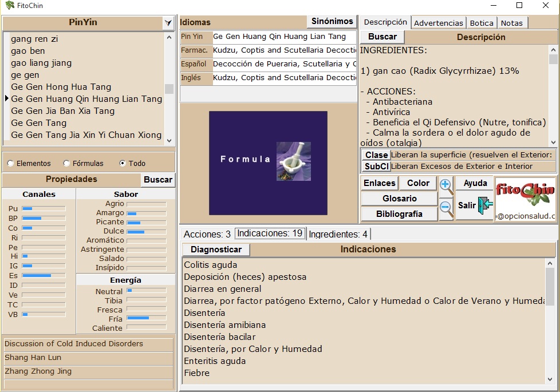Adjust the Amargo flavor bar
560x392 pixels.
point(147,213)
